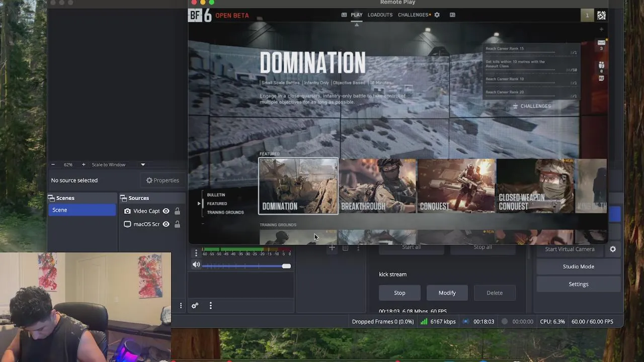Click the camera icon of Video Capture source
Screen dimensions: 644x362
pyautogui.click(x=127, y=211)
